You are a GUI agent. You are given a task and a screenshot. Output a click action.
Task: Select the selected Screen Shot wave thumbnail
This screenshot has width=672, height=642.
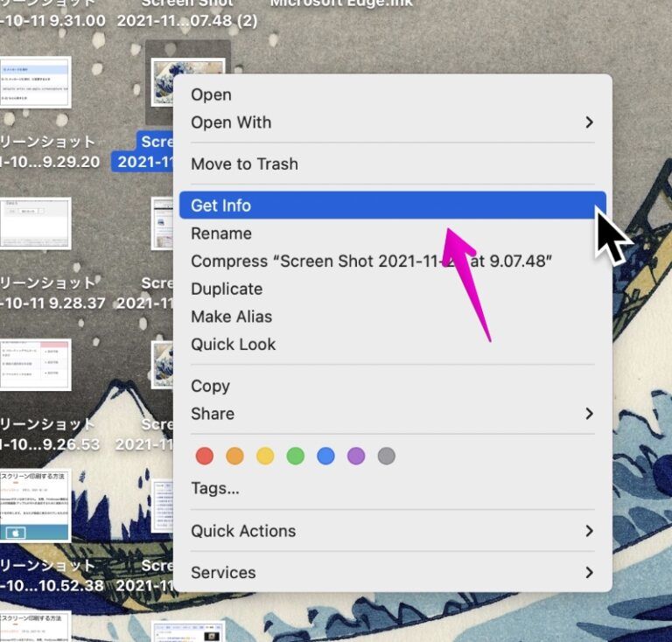point(164,84)
